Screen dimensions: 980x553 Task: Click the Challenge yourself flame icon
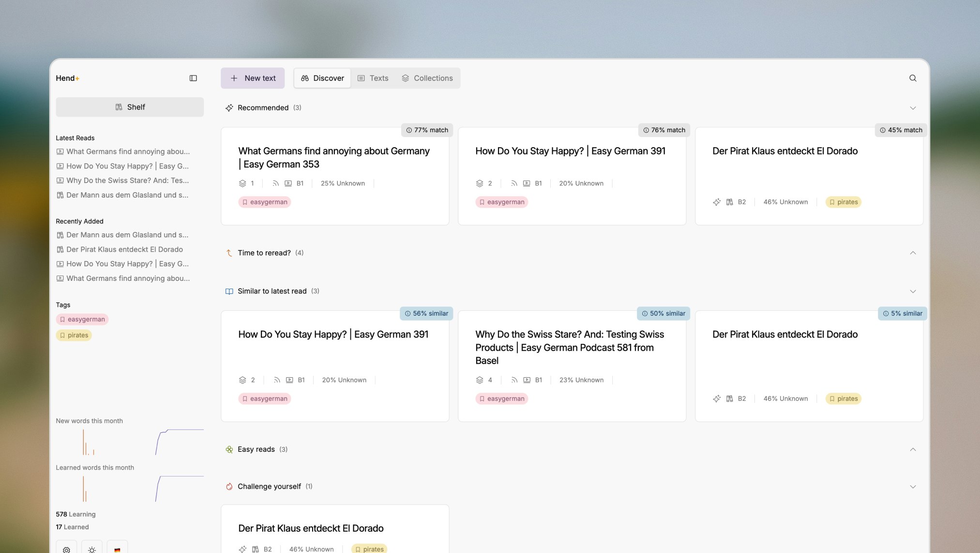[x=229, y=486]
